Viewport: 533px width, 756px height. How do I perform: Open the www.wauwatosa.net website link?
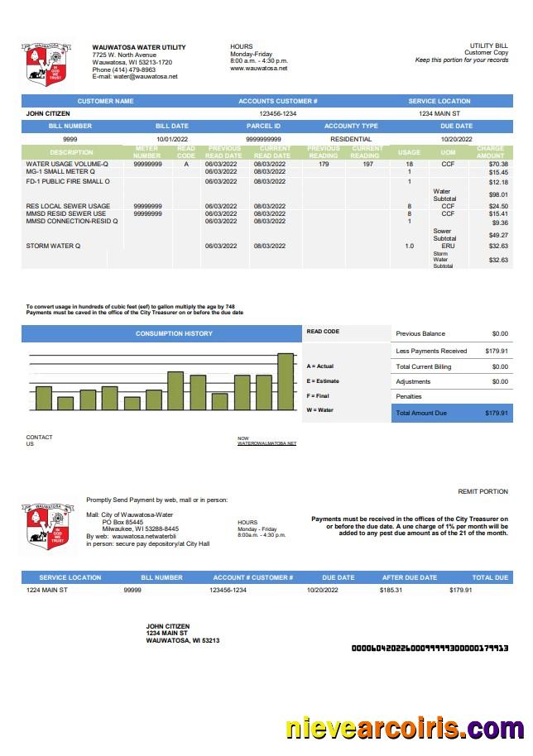259,69
